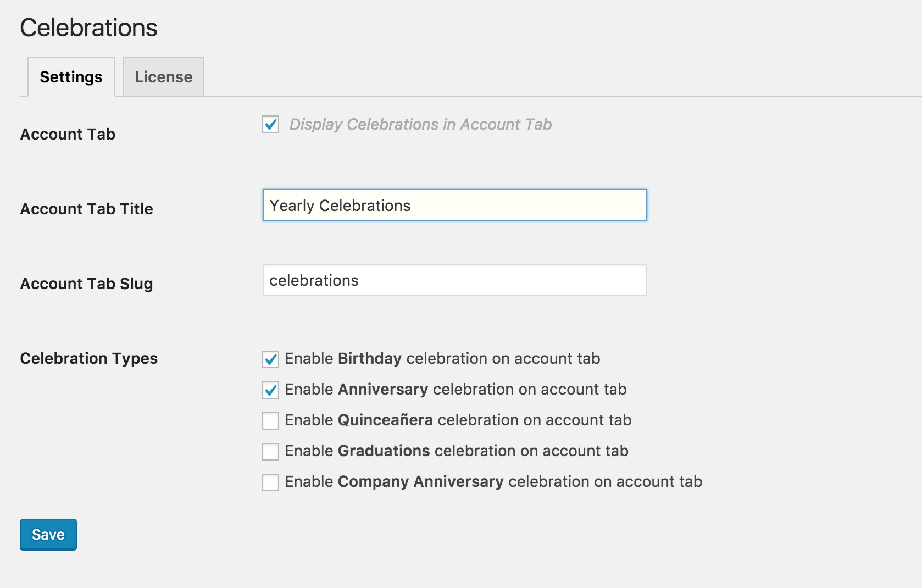Select the Settings tab
The height and width of the screenshot is (588, 922).
coord(71,77)
